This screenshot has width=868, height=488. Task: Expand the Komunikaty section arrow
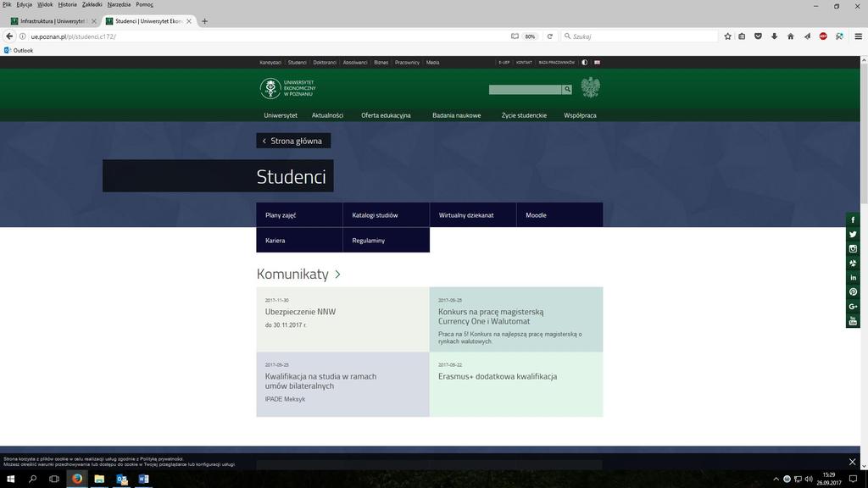click(x=337, y=274)
